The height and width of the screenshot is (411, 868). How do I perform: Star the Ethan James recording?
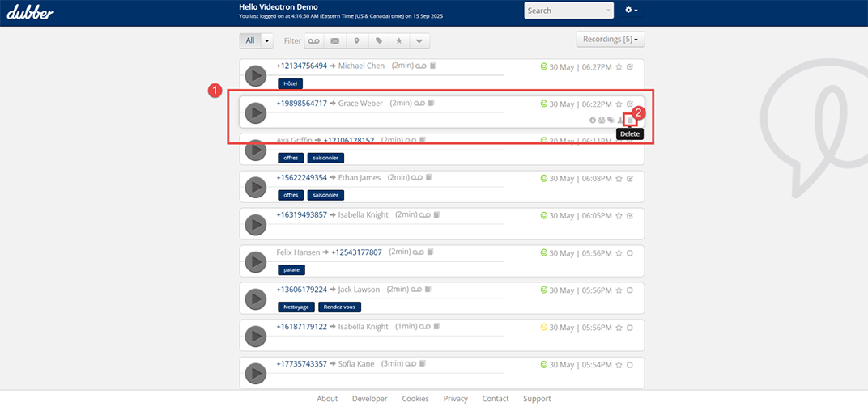click(x=619, y=179)
